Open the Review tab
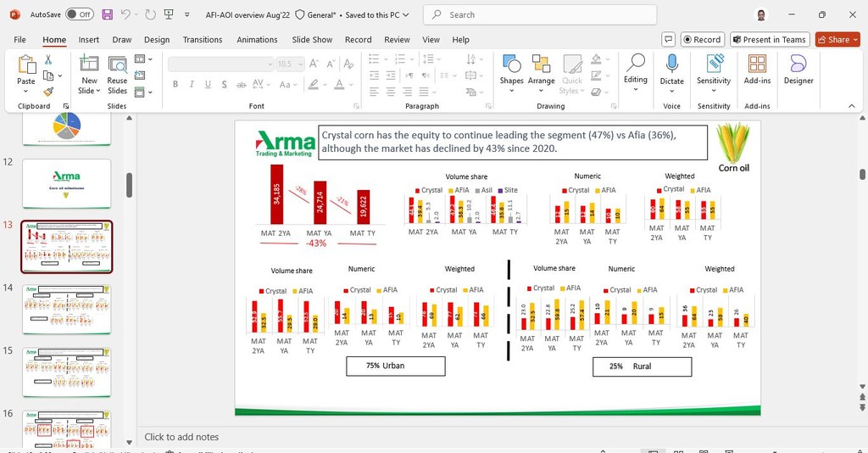Viewport: 868px width, 453px height. click(397, 39)
